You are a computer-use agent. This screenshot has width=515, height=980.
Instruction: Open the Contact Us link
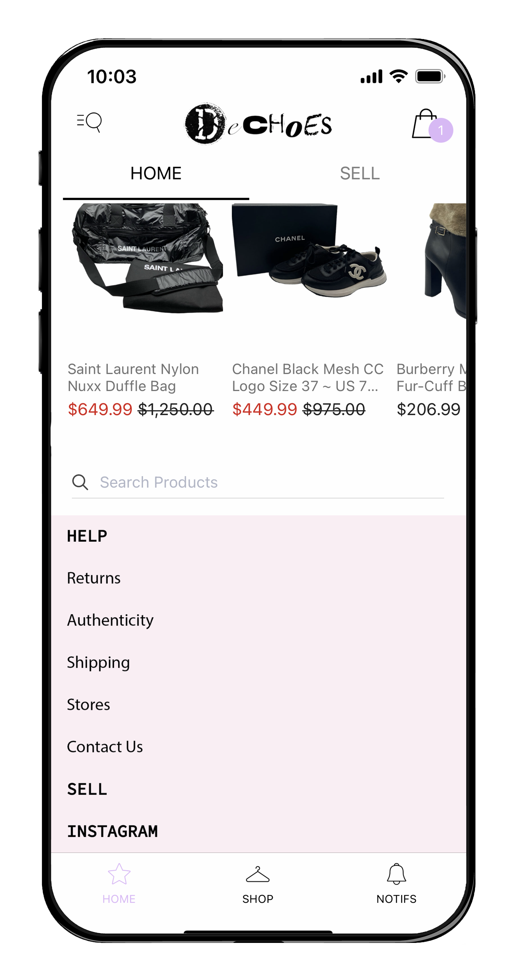coord(105,747)
